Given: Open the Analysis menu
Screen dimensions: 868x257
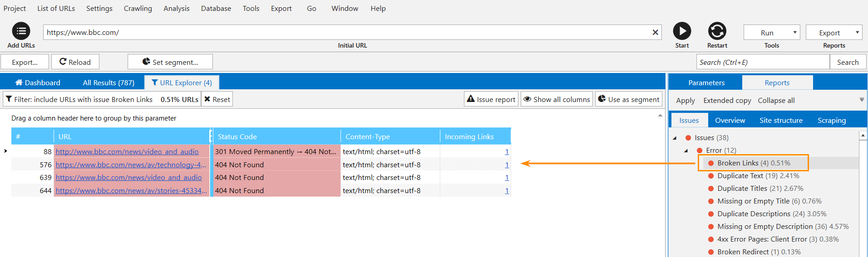Looking at the screenshot, I should pyautogui.click(x=177, y=8).
